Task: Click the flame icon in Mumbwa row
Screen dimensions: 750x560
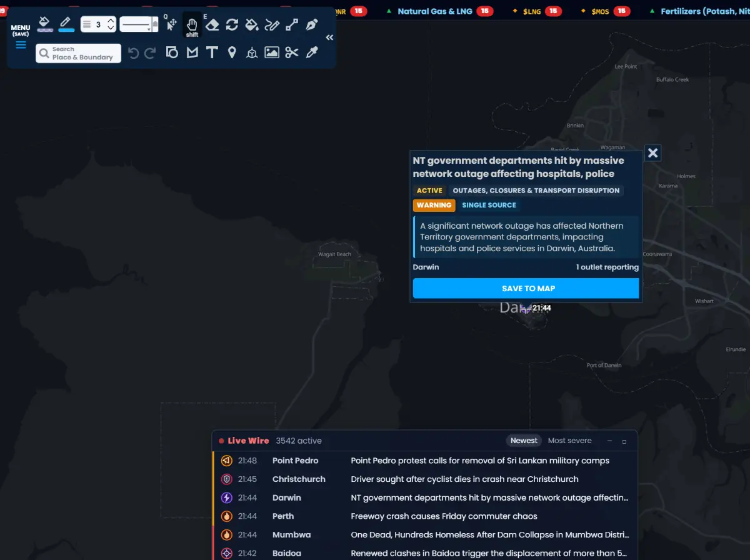Action: pos(227,535)
